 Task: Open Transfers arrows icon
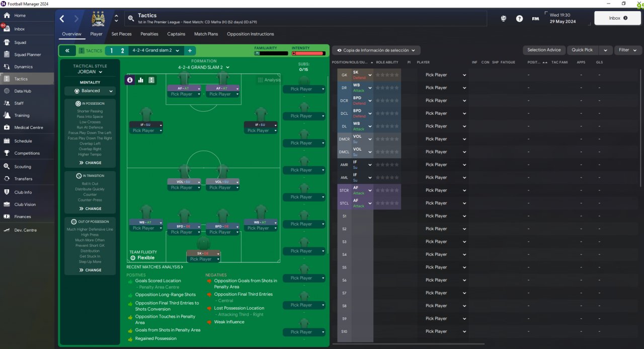7,179
